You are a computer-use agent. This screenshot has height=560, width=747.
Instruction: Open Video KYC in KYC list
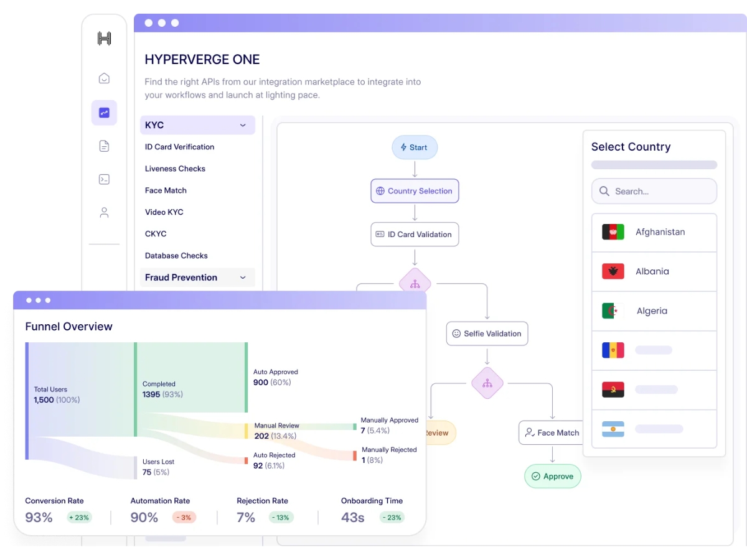click(164, 212)
